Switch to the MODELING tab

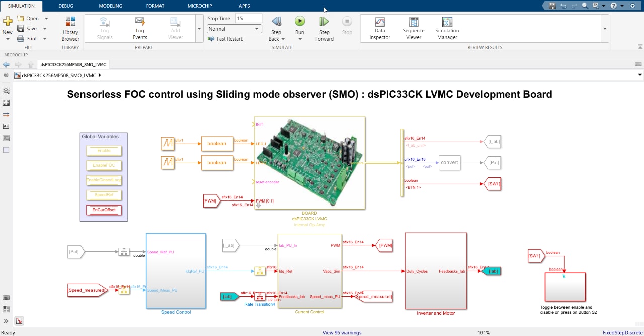pyautogui.click(x=110, y=6)
